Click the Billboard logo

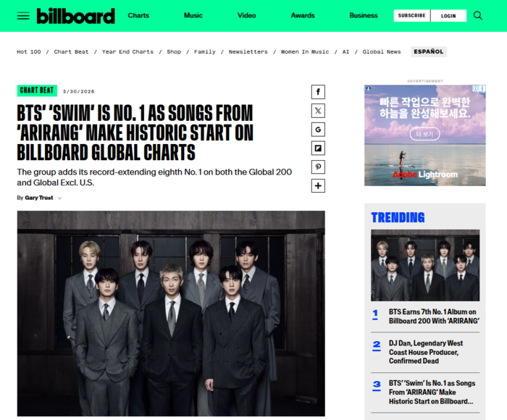coord(75,16)
